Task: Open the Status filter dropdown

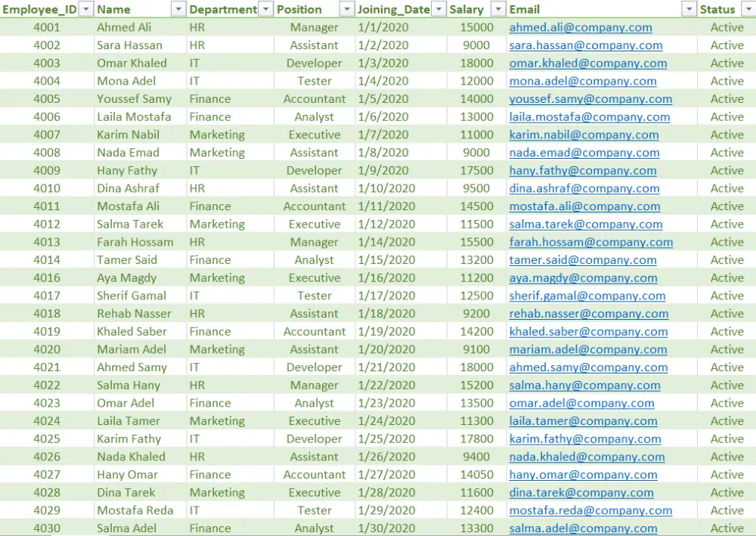Action: [749, 9]
